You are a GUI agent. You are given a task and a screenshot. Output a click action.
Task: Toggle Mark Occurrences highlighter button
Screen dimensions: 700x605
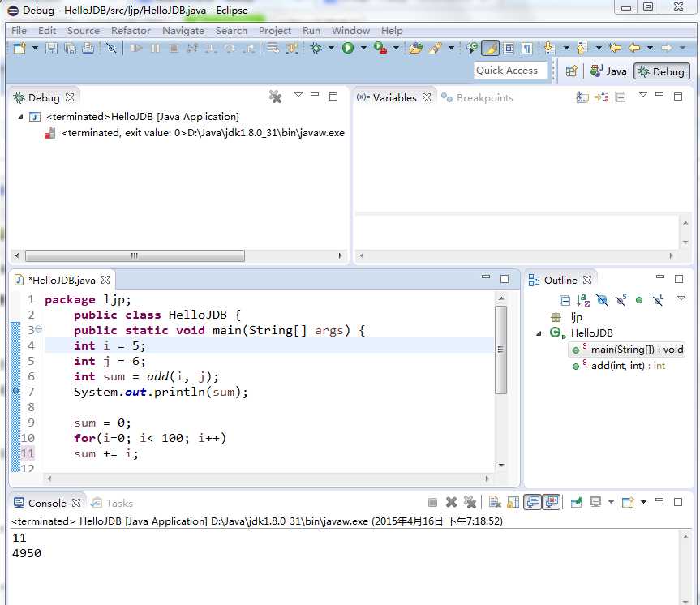(x=490, y=48)
